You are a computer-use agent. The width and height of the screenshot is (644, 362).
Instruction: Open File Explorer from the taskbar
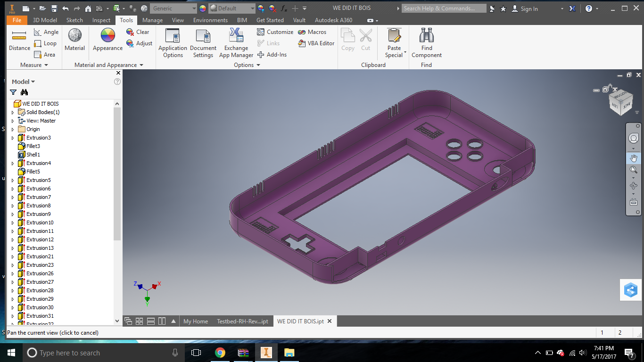[289, 353]
